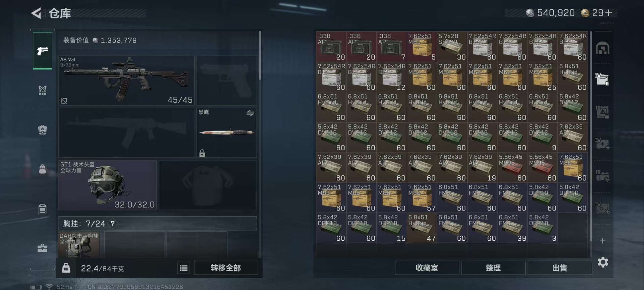
Task: Open the 胸挂 question mark help
Action: 113,224
